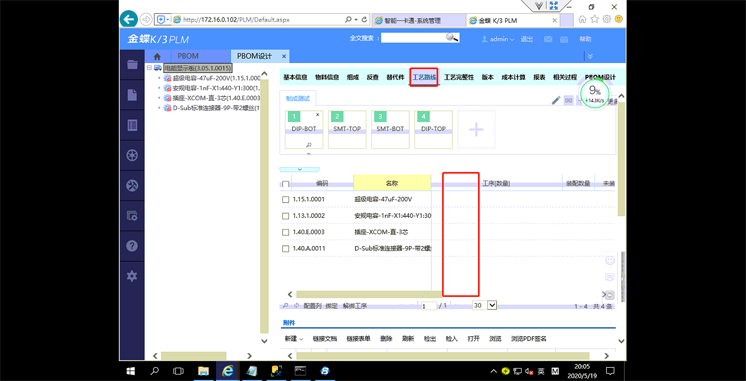Click the pencil edit icon above process cards
Viewport: 746px width, 381px height.
pos(556,100)
